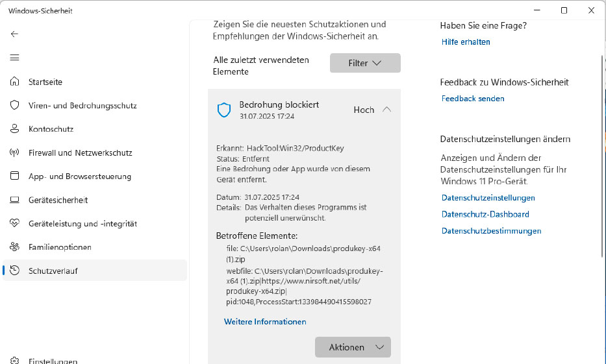This screenshot has width=606, height=364.
Task: Click the back arrow icon
Action: click(14, 34)
